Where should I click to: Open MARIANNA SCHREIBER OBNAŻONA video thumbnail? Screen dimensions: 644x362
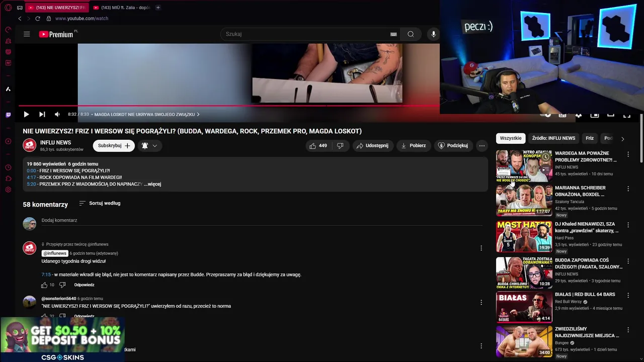(524, 201)
